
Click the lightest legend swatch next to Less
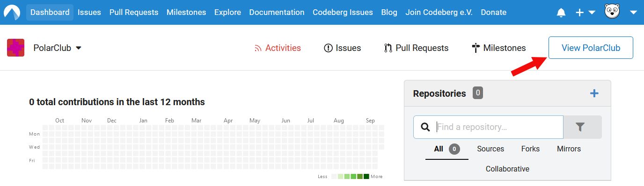click(x=334, y=176)
